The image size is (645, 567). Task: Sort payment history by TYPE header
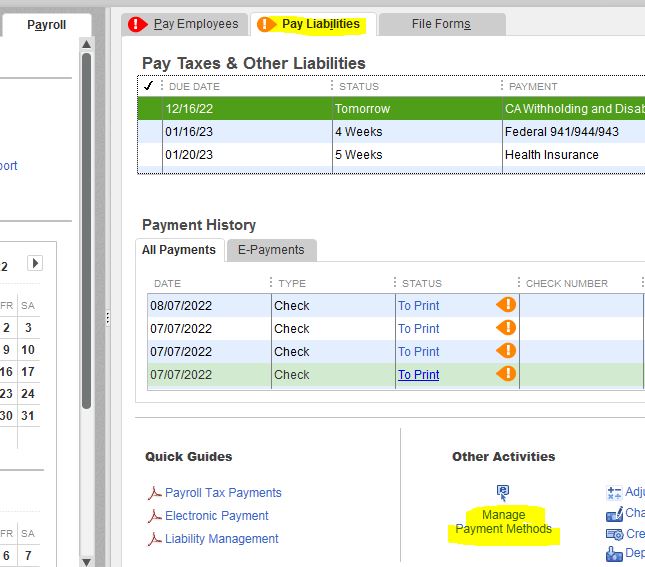coord(292,284)
